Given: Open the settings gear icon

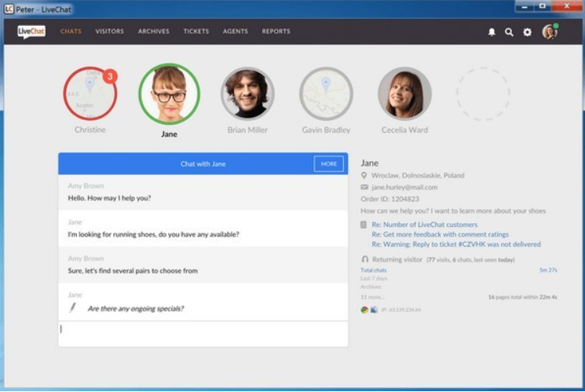Looking at the screenshot, I should [527, 32].
